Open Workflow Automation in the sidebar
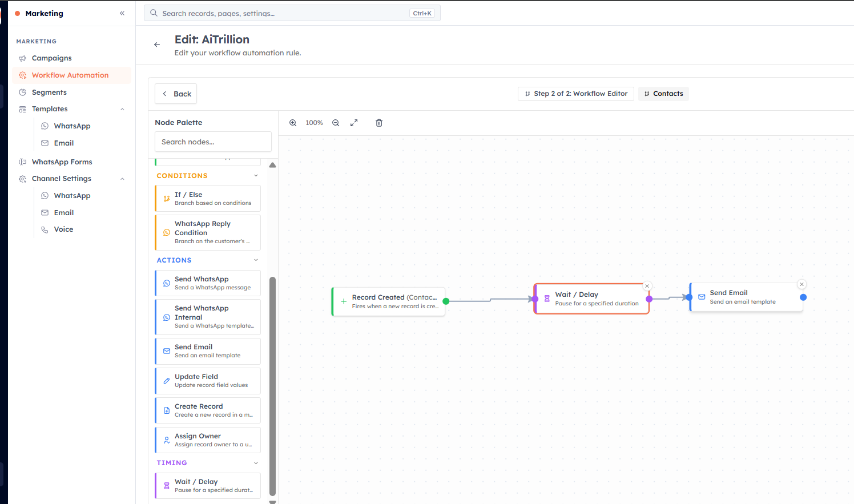The image size is (854, 504). [x=71, y=75]
